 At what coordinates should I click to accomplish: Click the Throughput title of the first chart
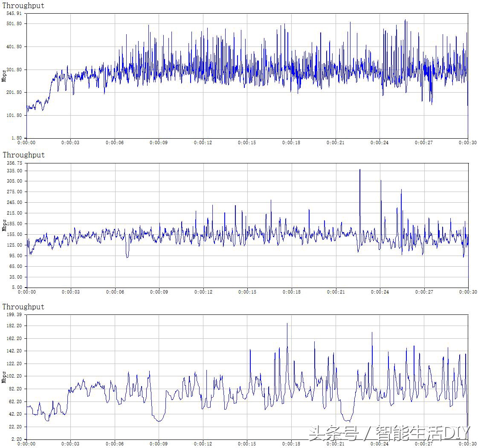click(23, 6)
